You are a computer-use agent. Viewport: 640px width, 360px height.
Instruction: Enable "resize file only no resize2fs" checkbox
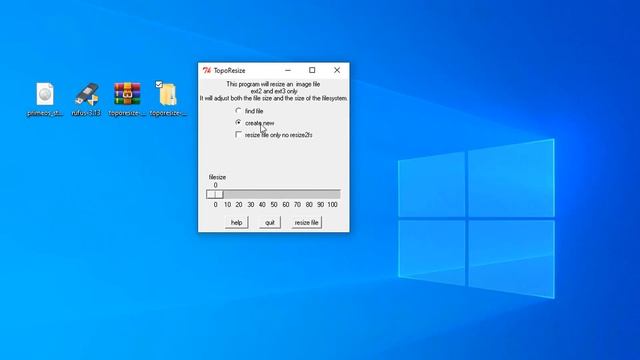(x=238, y=134)
